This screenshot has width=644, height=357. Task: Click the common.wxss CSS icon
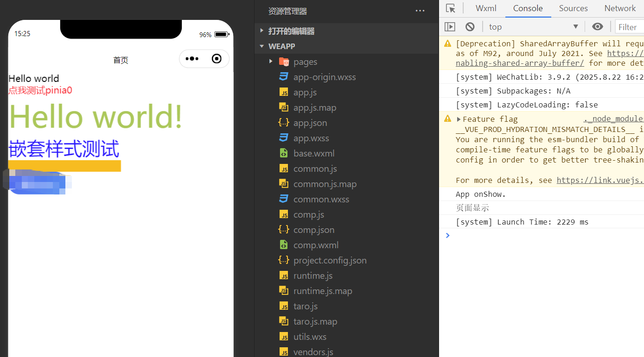click(x=284, y=199)
